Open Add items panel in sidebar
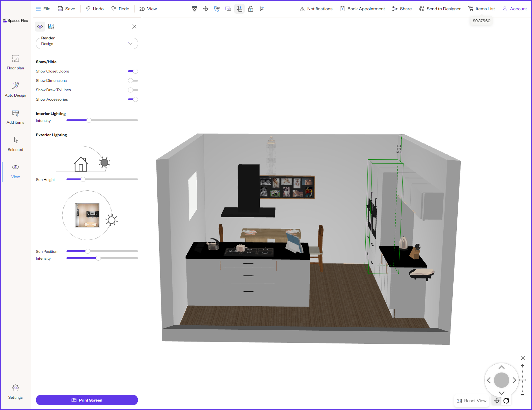The image size is (532, 410). pyautogui.click(x=16, y=117)
